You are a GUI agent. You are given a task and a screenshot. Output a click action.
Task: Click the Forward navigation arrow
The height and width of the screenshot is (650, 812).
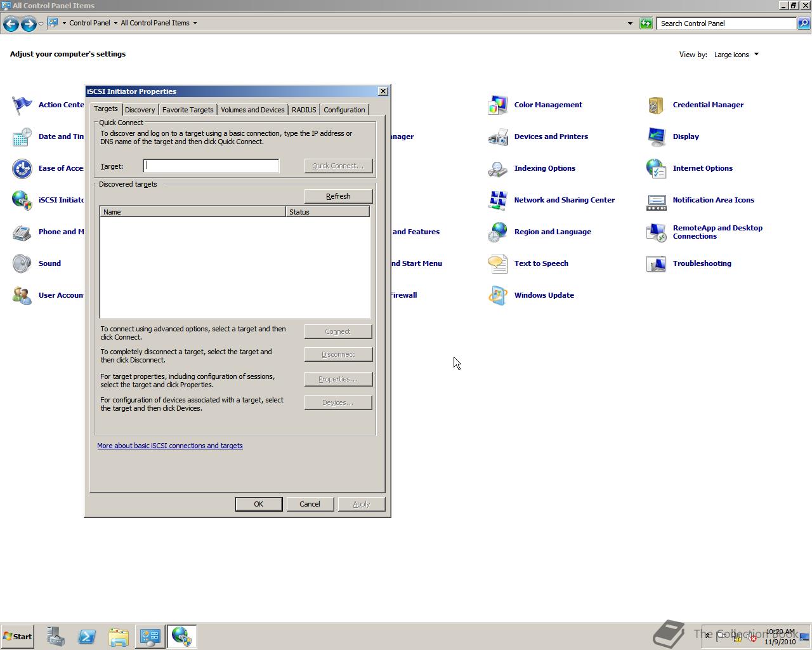tap(29, 24)
